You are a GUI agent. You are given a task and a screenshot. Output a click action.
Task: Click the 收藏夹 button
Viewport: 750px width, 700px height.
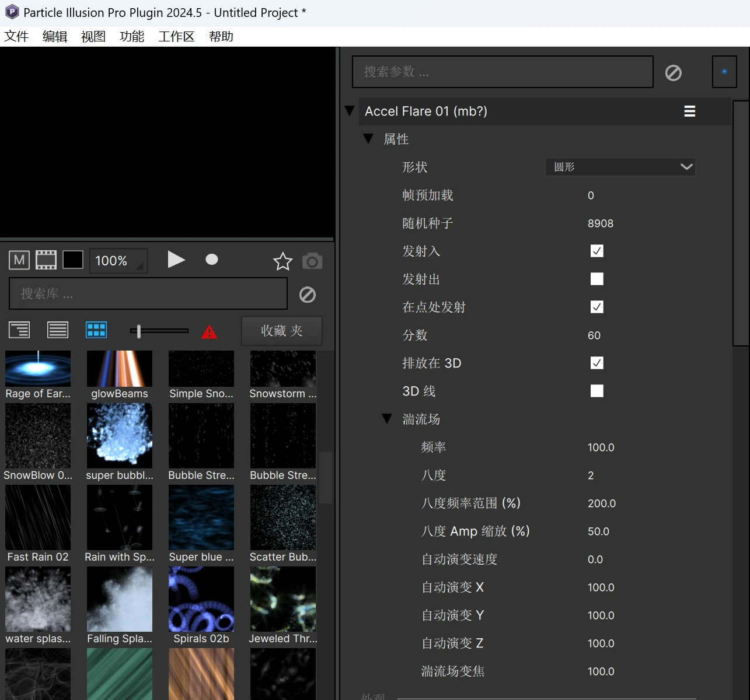pyautogui.click(x=281, y=331)
